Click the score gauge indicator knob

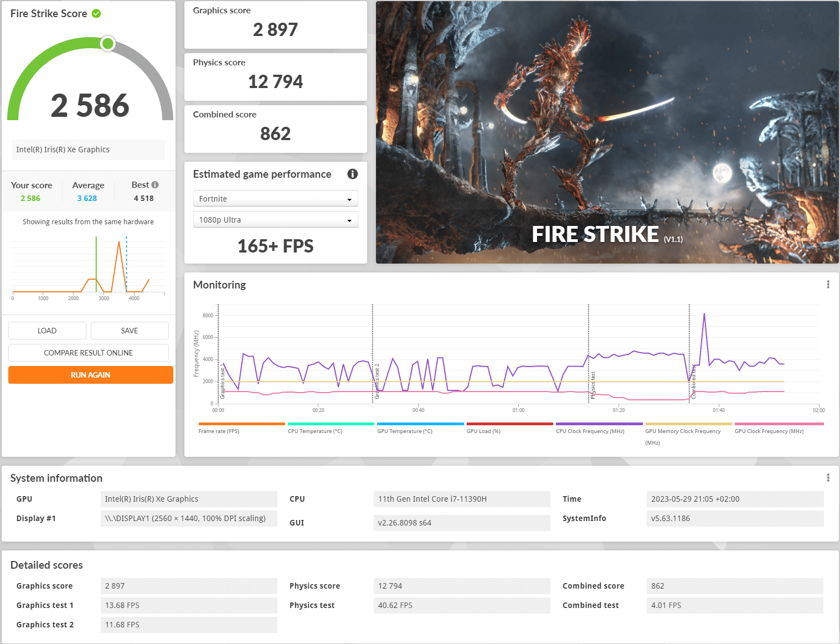(x=108, y=44)
